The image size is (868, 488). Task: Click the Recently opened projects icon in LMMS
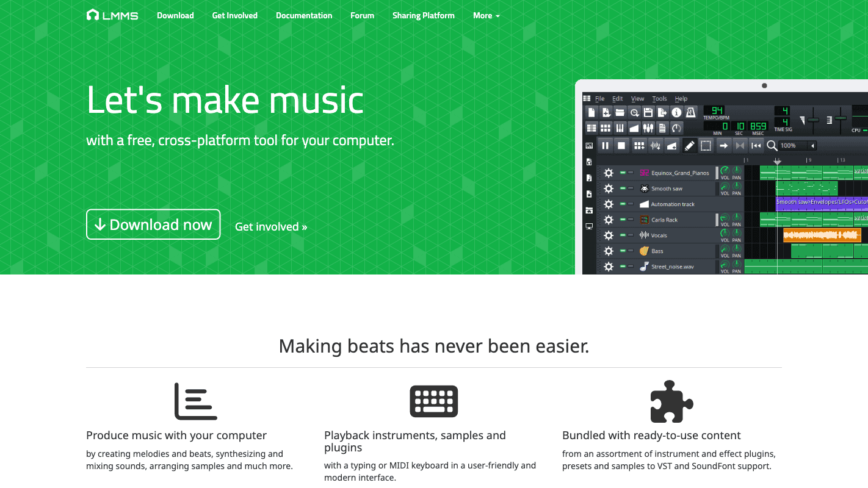point(634,112)
